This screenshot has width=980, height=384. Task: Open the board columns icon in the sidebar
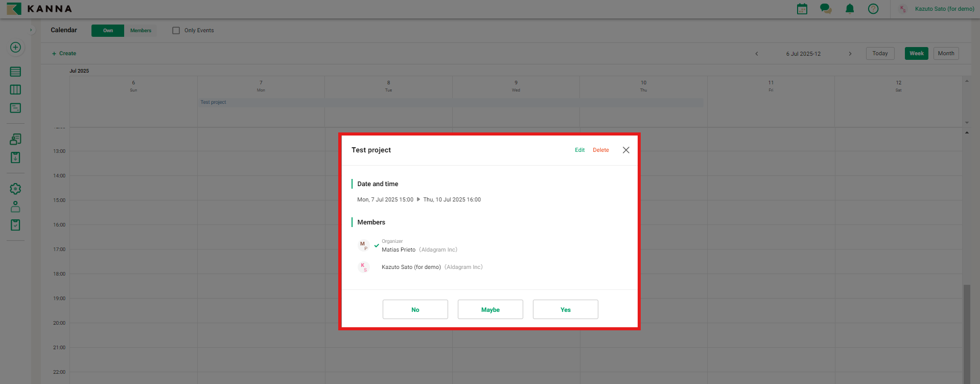[15, 89]
